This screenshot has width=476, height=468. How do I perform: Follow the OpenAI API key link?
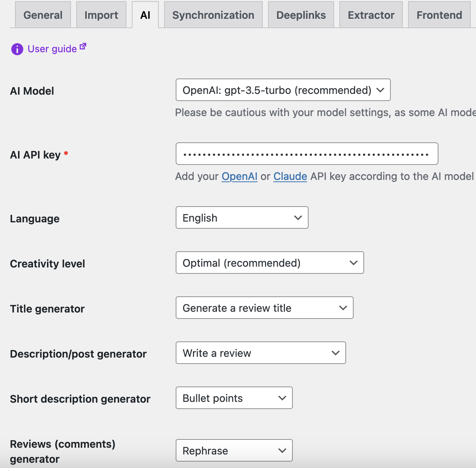240,177
